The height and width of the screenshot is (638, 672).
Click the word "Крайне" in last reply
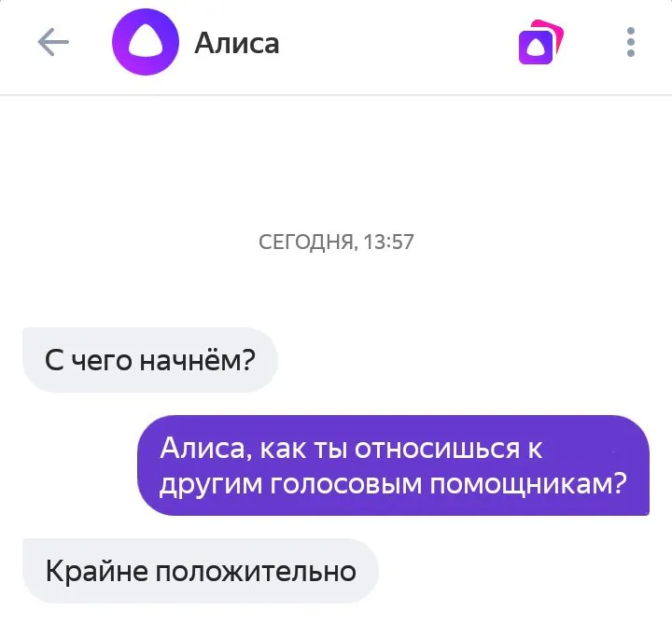(97, 571)
